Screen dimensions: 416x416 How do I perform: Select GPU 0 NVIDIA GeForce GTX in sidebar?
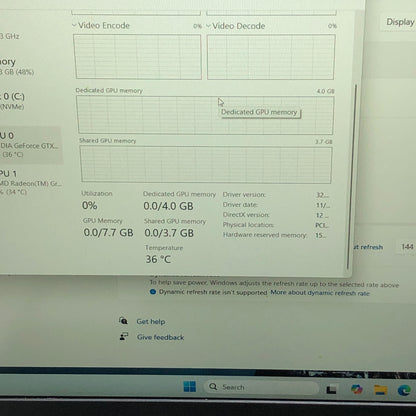pyautogui.click(x=31, y=145)
